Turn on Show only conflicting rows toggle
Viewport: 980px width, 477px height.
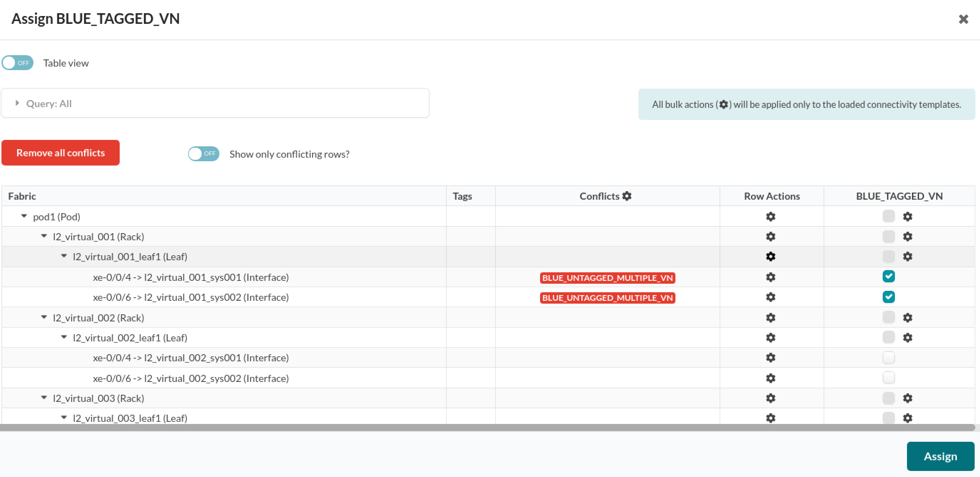pos(203,153)
